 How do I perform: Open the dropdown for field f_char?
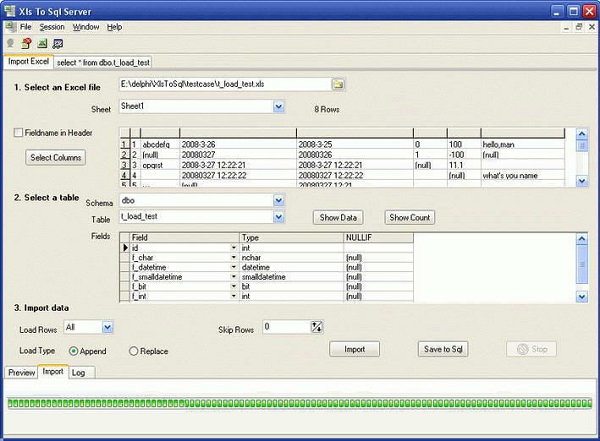233,257
